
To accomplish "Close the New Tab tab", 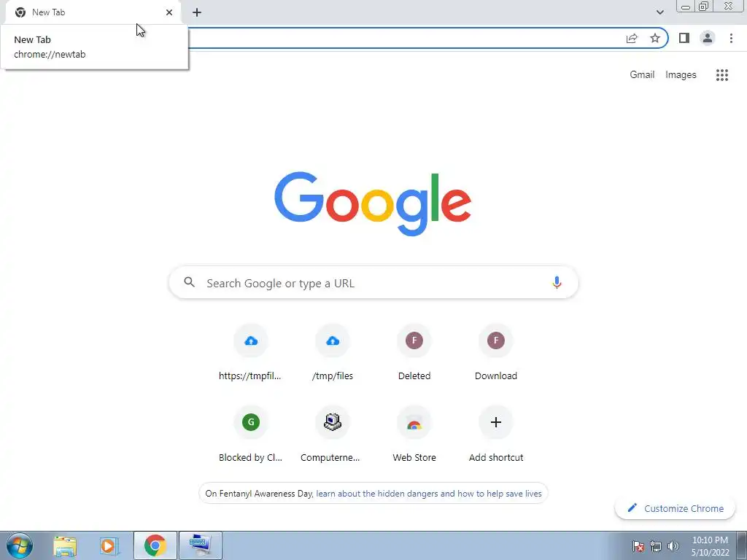I will pos(169,12).
